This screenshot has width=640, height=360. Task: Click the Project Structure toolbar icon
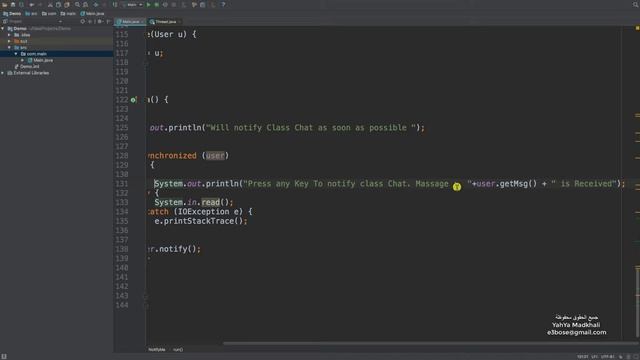point(203,4)
